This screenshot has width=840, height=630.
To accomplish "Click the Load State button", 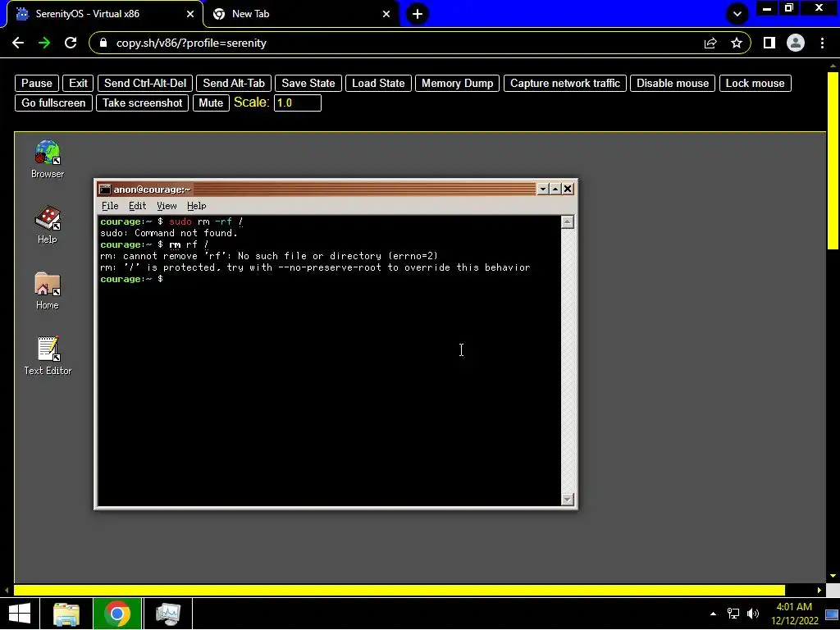I will click(x=378, y=83).
